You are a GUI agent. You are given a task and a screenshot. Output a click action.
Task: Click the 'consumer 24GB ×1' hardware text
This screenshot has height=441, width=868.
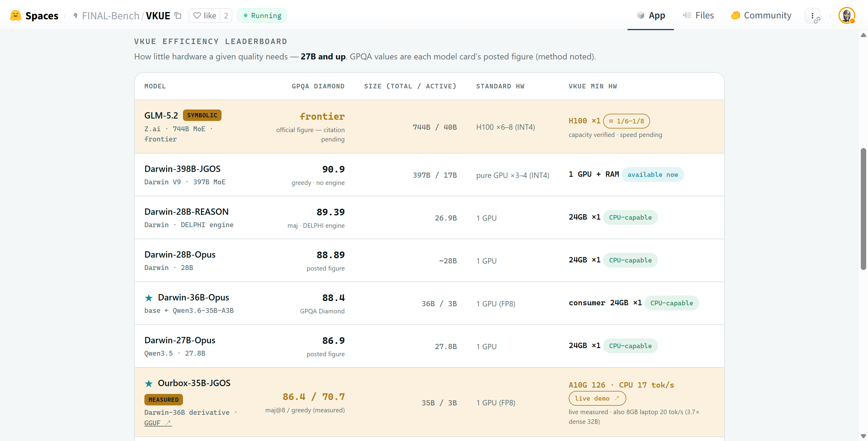tap(605, 303)
